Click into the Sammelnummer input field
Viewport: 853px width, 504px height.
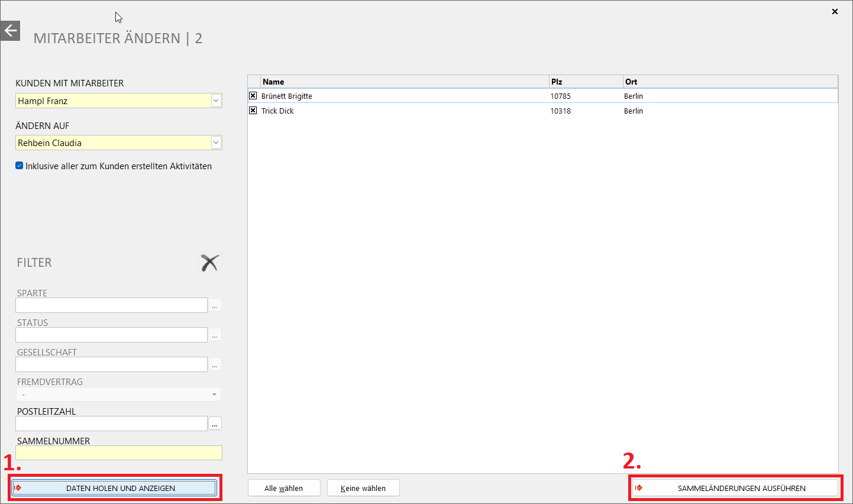click(118, 453)
